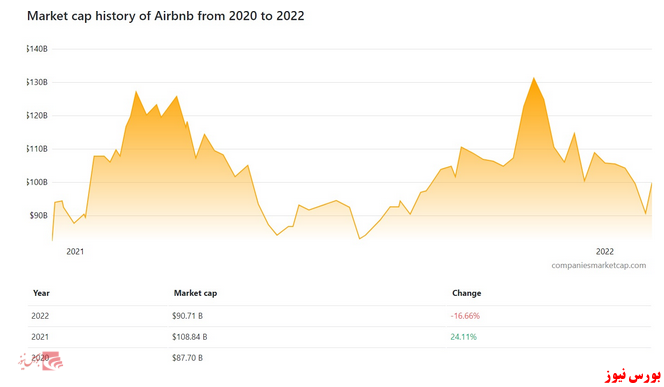
Task: Select the Market cap column header
Action: pyautogui.click(x=195, y=293)
